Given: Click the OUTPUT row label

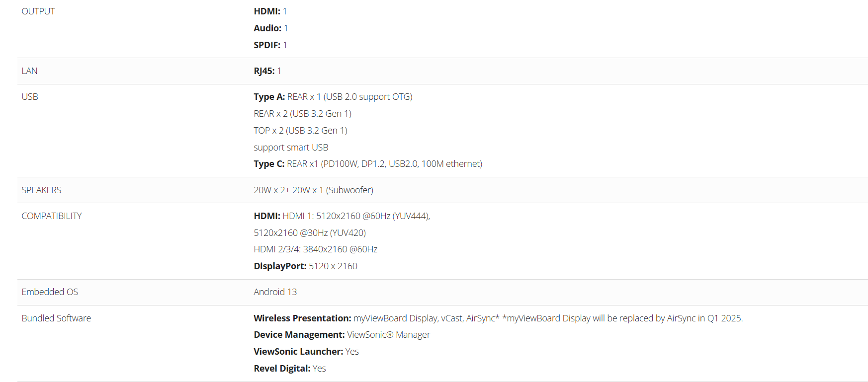Looking at the screenshot, I should [38, 11].
